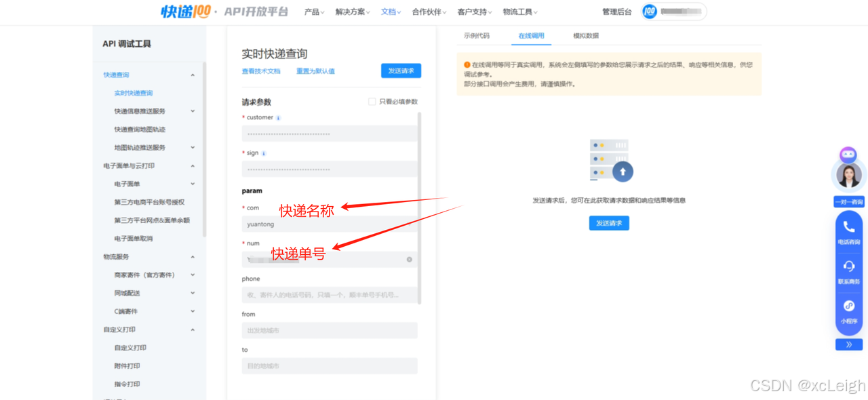Select 快递查询地图轨迹 in sidebar

(x=140, y=129)
